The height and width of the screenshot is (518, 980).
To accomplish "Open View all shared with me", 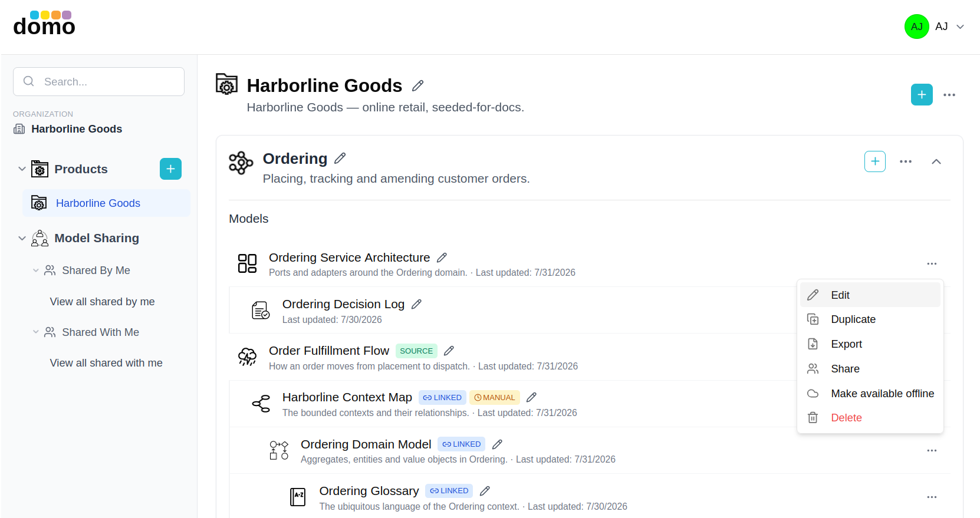I will (106, 363).
